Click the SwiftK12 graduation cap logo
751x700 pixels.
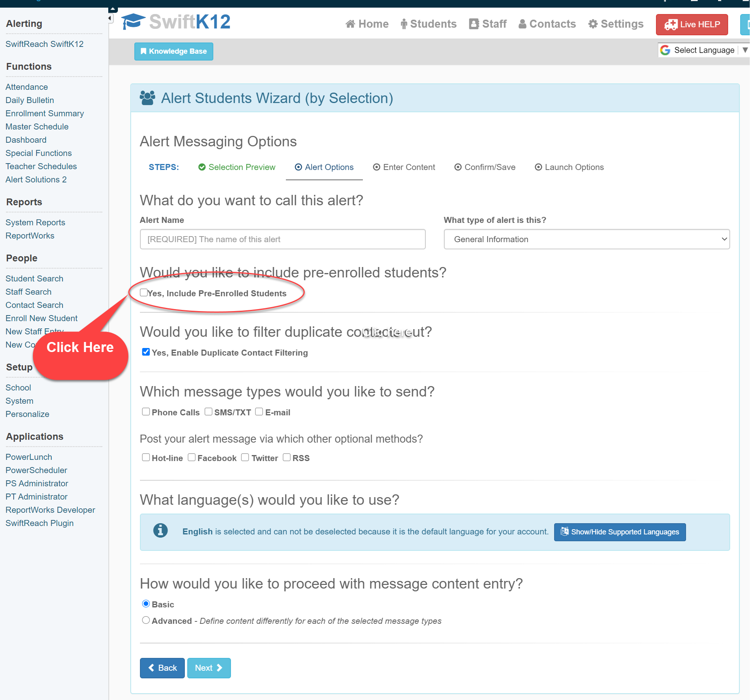[x=133, y=21]
